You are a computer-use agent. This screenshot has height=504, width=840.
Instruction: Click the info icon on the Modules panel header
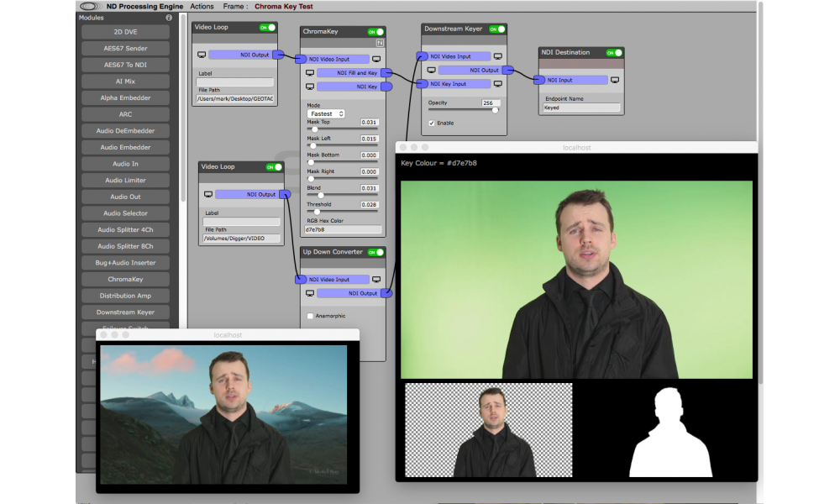170,16
